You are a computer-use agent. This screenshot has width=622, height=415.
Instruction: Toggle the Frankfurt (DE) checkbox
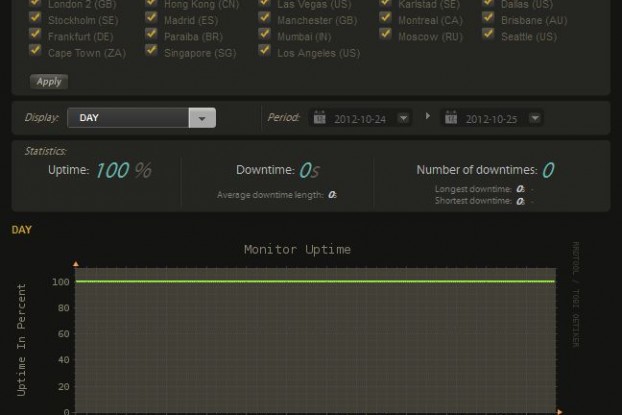[35, 35]
